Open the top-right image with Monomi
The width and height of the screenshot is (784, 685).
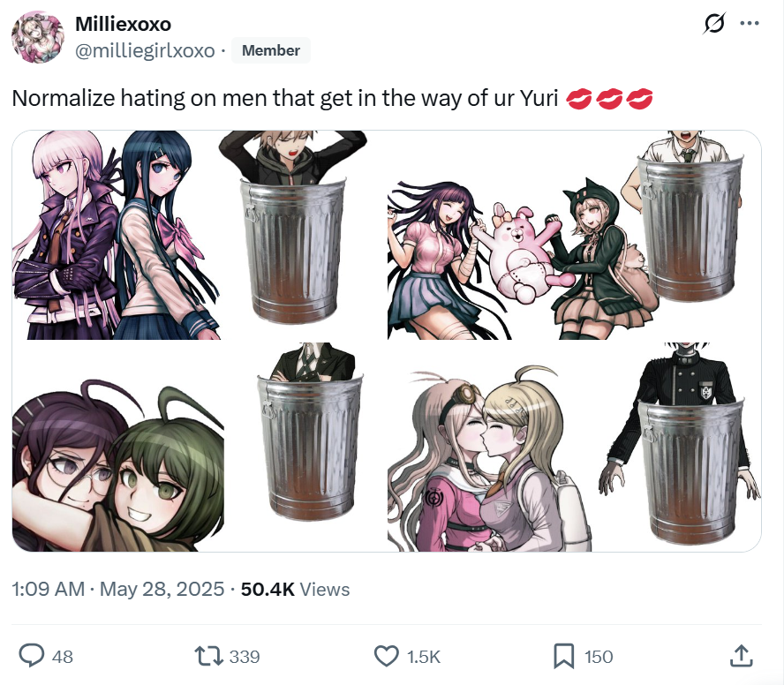574,235
